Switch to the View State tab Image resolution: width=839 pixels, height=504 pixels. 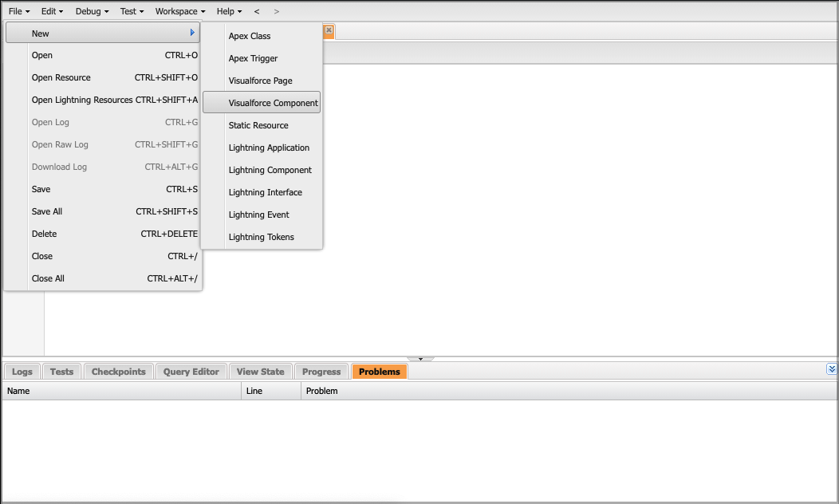click(260, 372)
